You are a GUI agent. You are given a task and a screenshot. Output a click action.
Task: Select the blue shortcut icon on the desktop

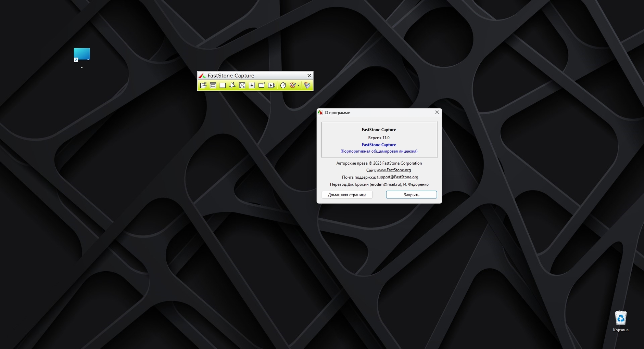click(x=82, y=55)
